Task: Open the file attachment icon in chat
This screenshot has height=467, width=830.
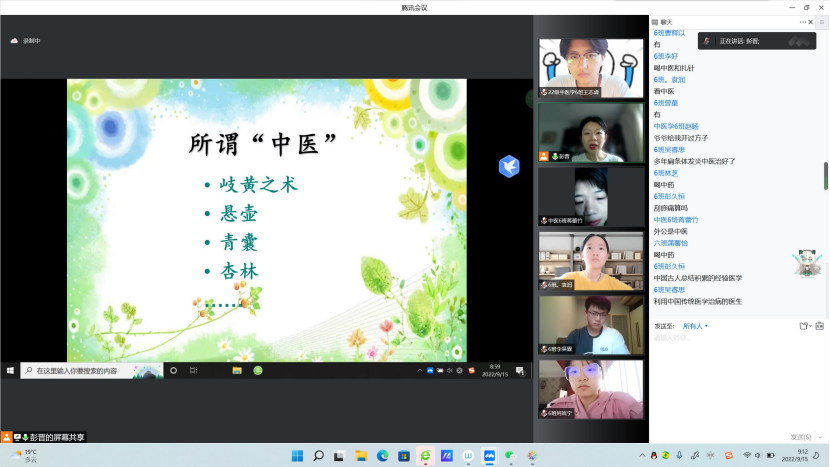Action: pyautogui.click(x=804, y=326)
